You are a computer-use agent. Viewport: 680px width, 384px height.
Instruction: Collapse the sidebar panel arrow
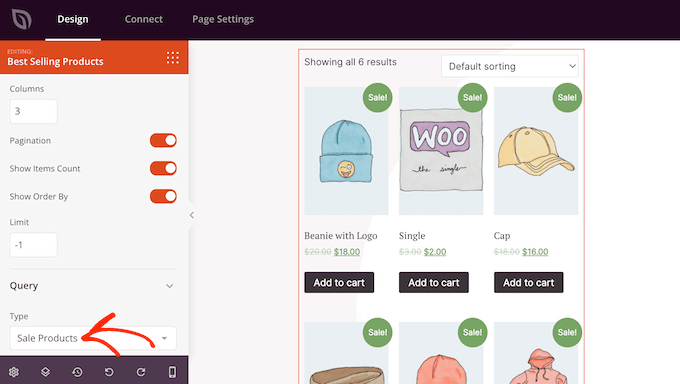click(192, 215)
